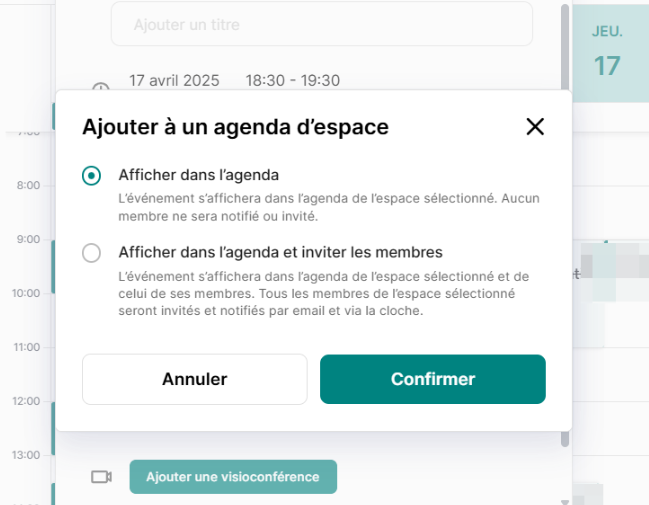Click the scroll-down arrow at panel bottom
Viewport: 649px width, 505px height.
tap(565, 502)
